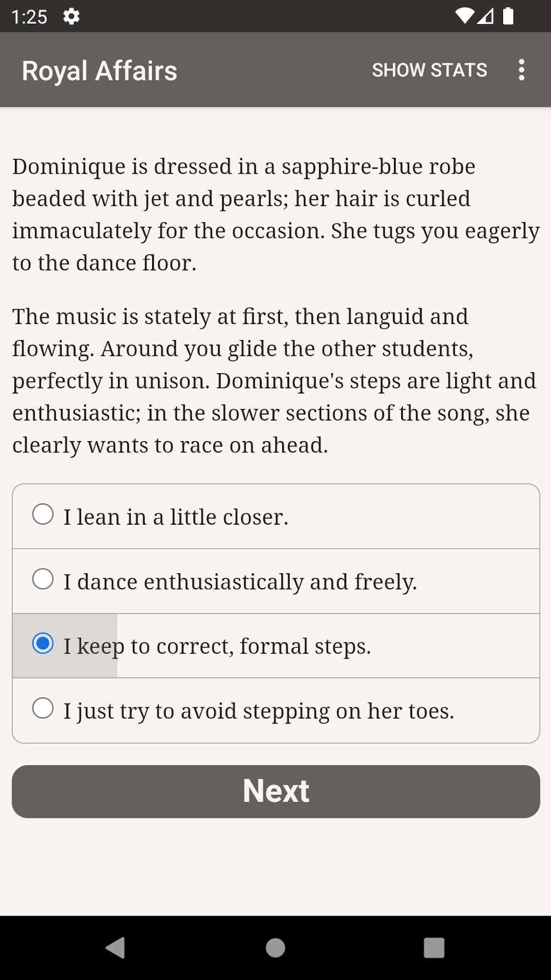The image size is (551, 980).
Task: Click the Next button
Action: point(275,791)
